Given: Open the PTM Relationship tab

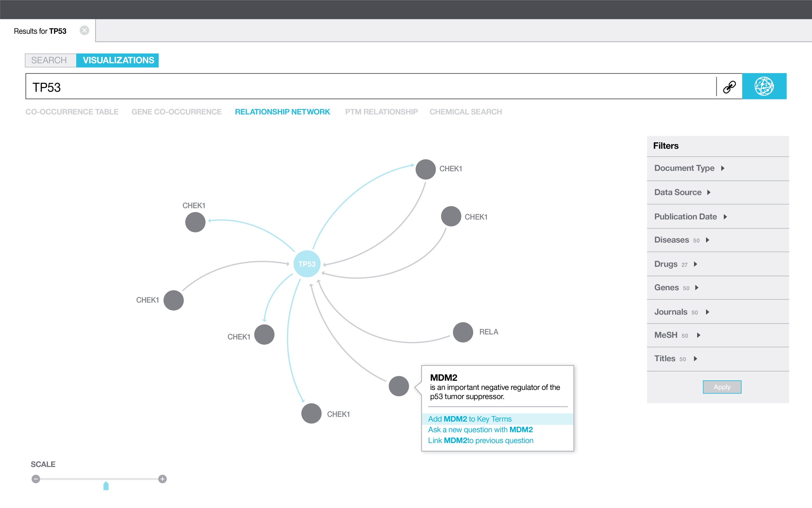Looking at the screenshot, I should pos(381,112).
